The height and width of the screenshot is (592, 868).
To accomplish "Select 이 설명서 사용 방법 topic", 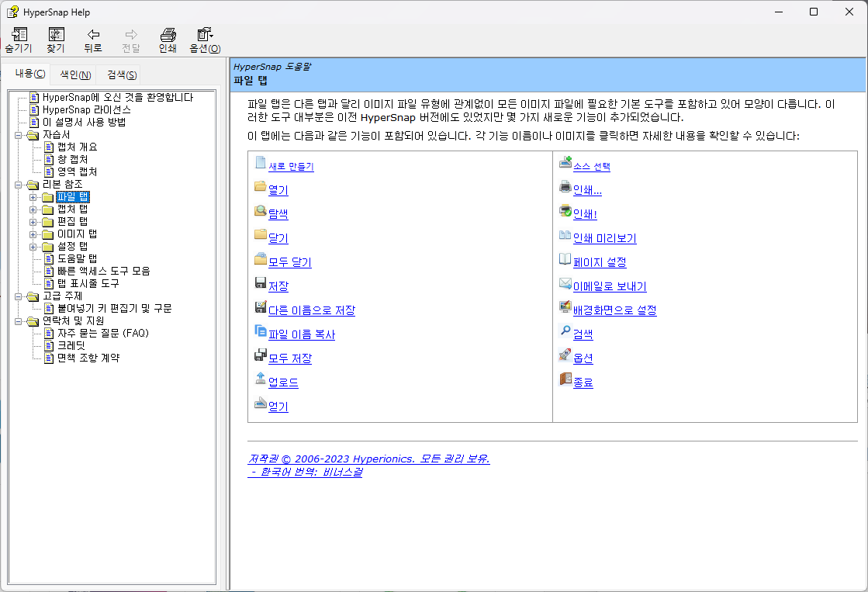I will pos(84,122).
